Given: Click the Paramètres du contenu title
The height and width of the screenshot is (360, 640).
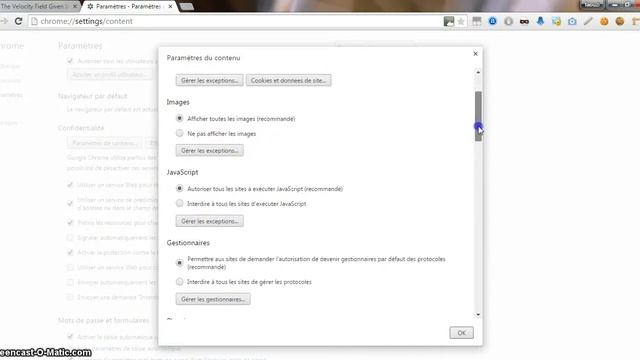Looking at the screenshot, I should [203, 58].
